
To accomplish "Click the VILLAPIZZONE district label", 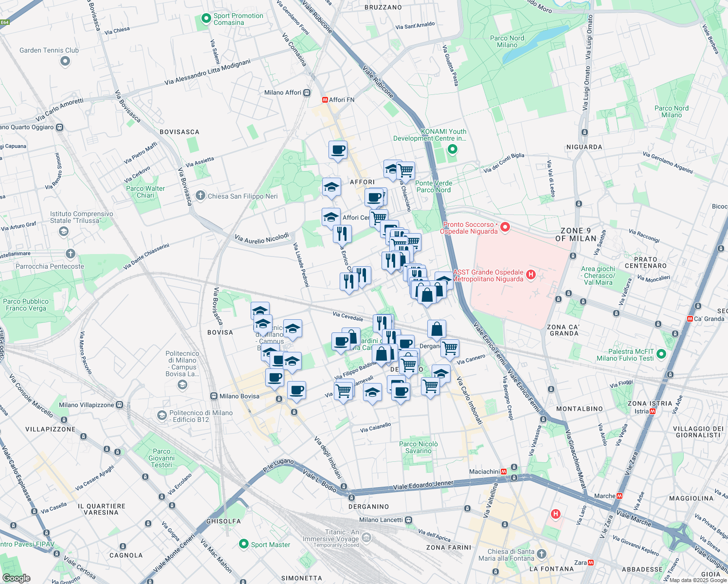I will click(51, 429).
